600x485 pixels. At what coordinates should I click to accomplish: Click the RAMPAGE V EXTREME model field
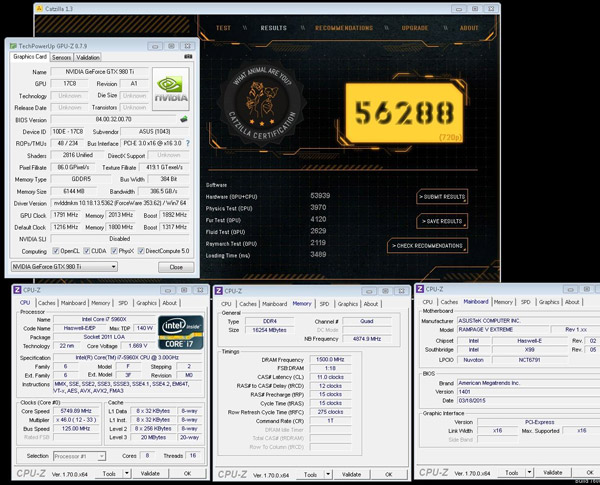point(503,329)
